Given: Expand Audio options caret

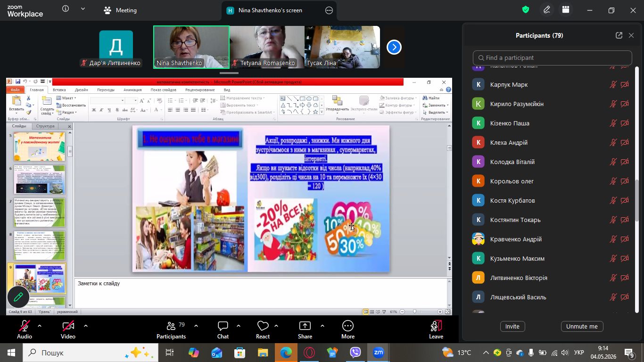Looking at the screenshot, I should pyautogui.click(x=39, y=326).
